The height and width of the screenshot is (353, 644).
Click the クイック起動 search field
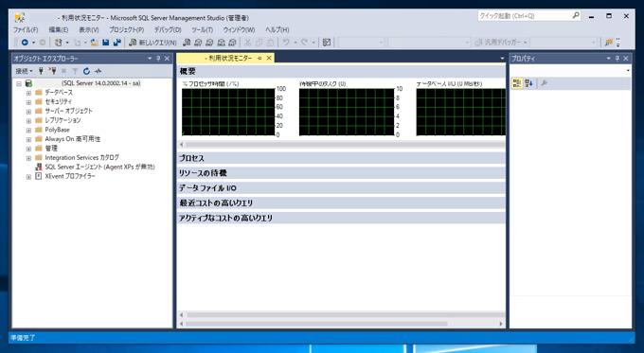[x=529, y=15]
